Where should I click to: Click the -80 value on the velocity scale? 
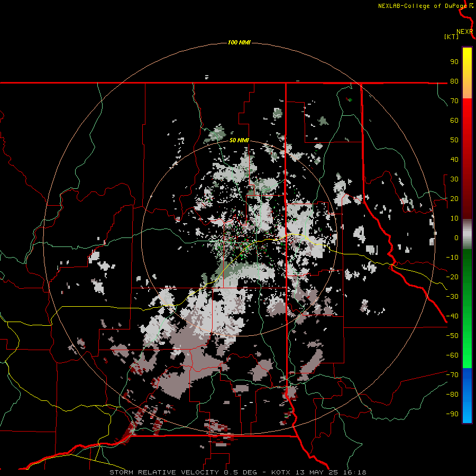(452, 395)
